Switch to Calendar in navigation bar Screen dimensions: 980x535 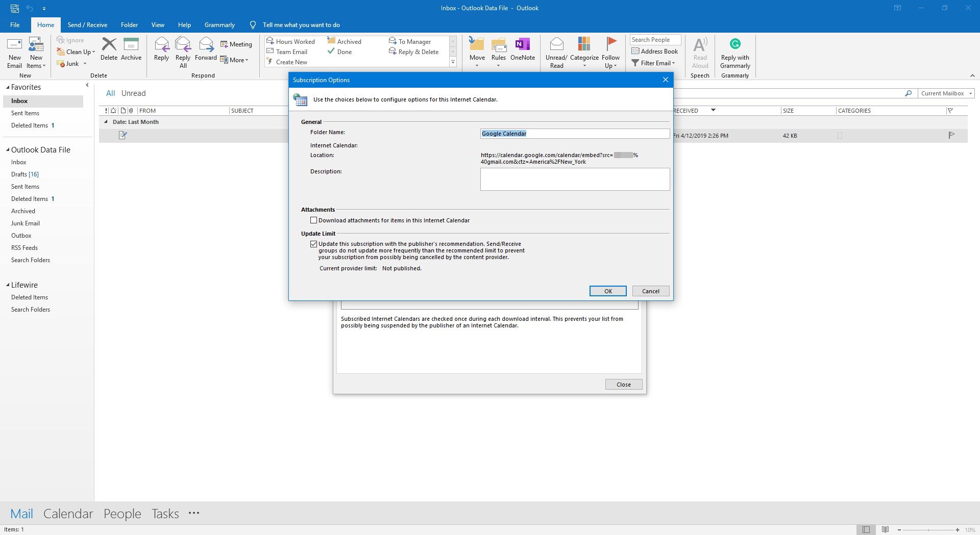coord(68,514)
